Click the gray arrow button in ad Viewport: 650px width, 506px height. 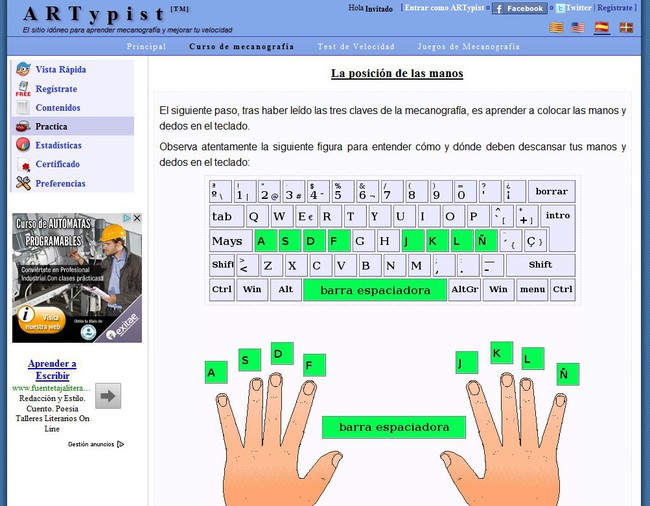point(108,396)
